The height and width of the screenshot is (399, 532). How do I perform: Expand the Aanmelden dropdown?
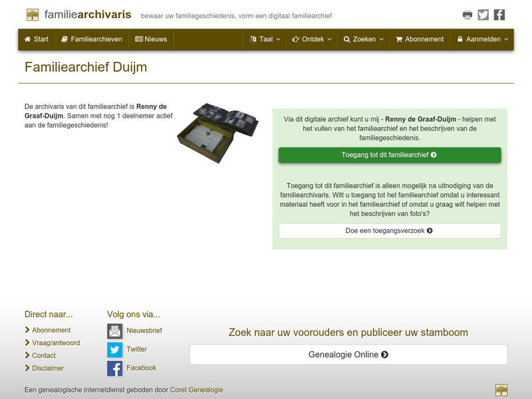pyautogui.click(x=481, y=39)
